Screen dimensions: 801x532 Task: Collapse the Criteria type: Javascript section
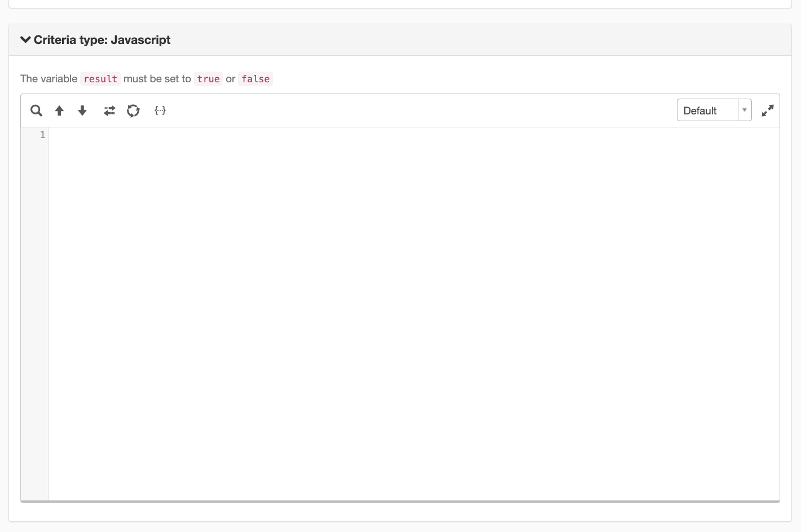pos(25,39)
